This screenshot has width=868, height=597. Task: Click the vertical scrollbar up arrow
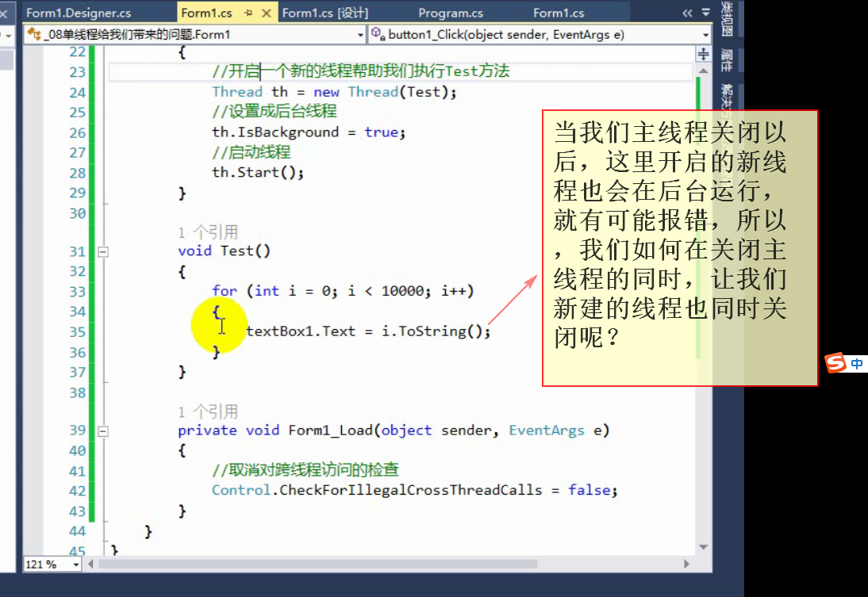(703, 71)
